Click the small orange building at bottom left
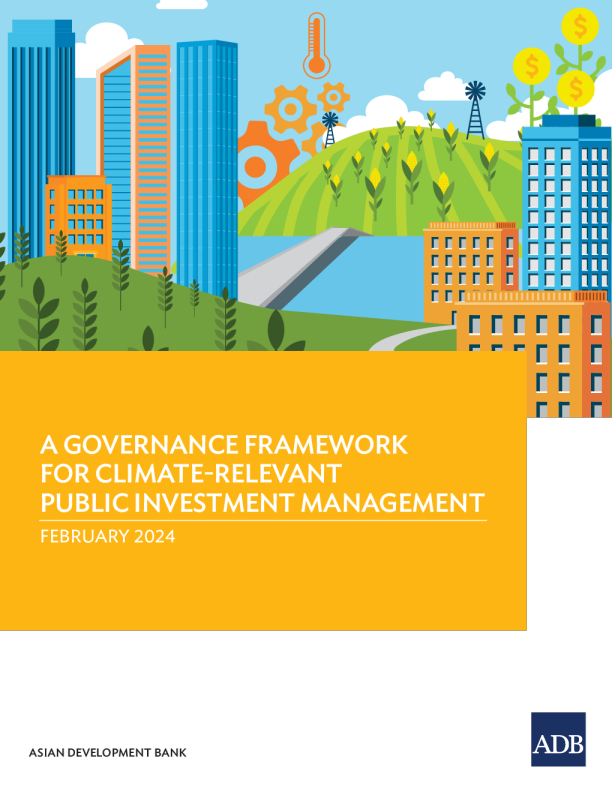612x792 pixels. point(78,215)
